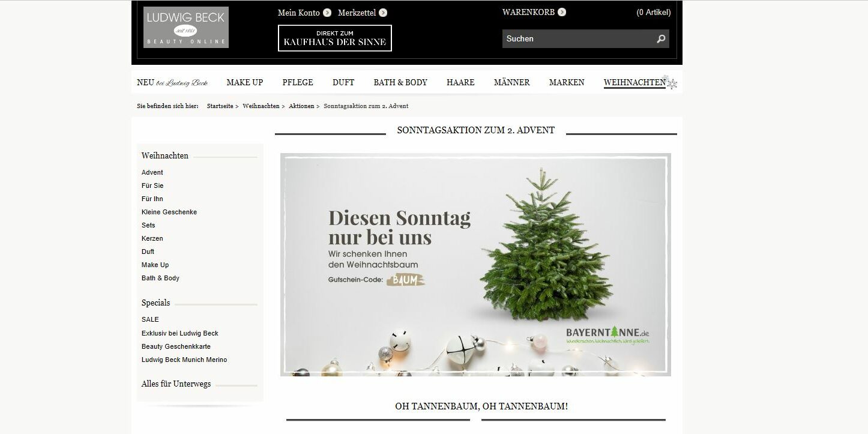Open Kleine Geschenke in the sidebar
The image size is (868, 434).
tap(169, 212)
